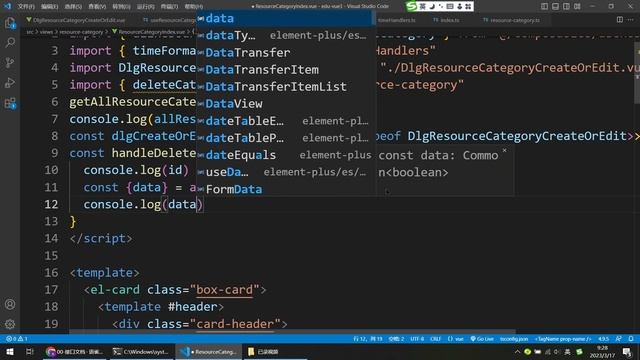Select 'DataView' suggestion

click(x=284, y=104)
